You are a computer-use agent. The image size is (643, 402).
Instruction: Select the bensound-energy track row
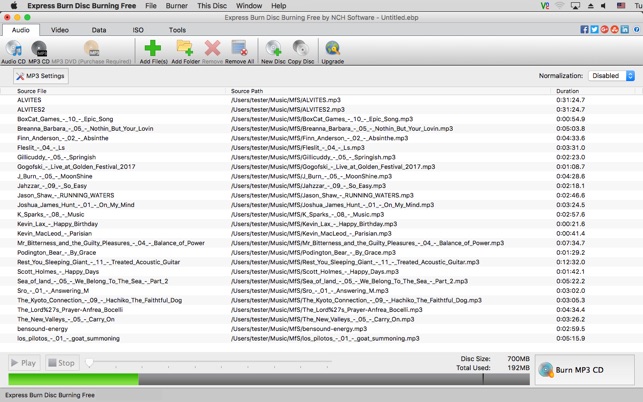coord(322,329)
